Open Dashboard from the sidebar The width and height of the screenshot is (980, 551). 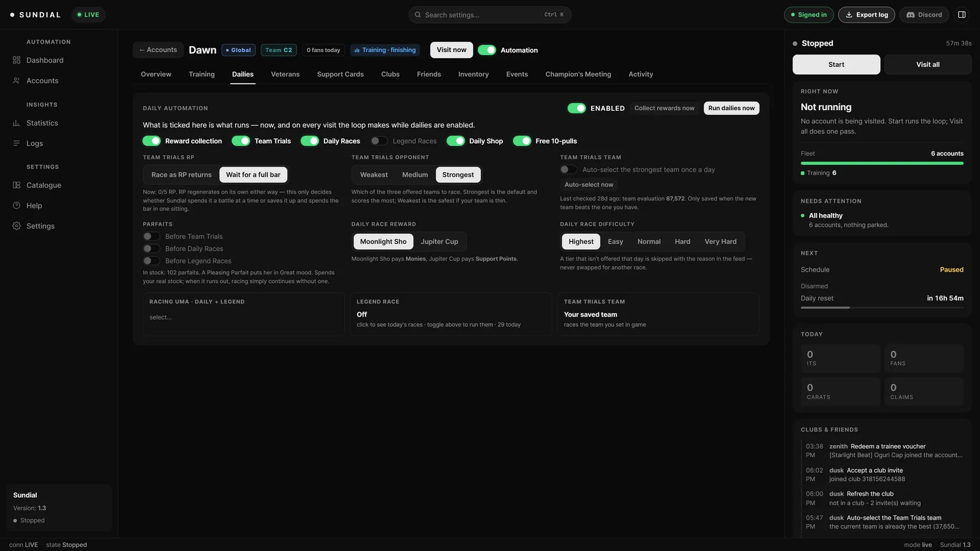[45, 60]
